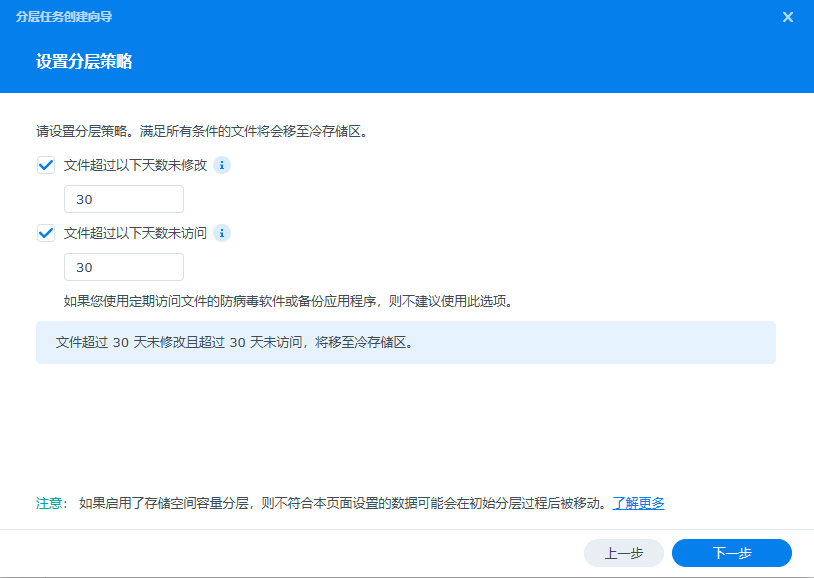This screenshot has height=578, width=814.
Task: Focus the unmodified days input field
Action: click(123, 200)
